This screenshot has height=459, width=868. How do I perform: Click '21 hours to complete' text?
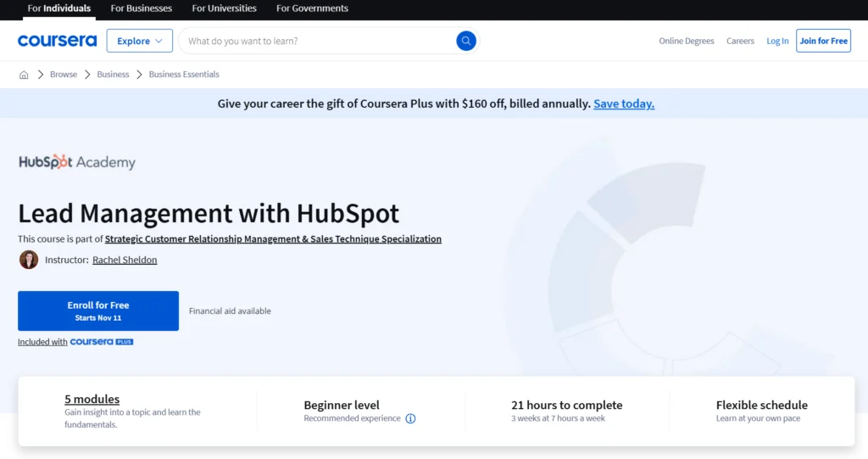click(567, 406)
